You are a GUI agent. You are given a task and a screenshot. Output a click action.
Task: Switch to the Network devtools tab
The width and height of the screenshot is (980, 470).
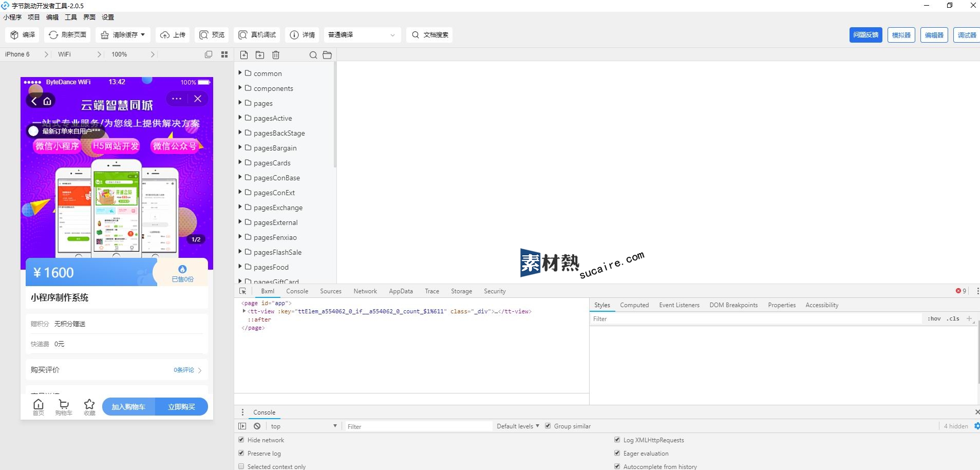tap(365, 291)
